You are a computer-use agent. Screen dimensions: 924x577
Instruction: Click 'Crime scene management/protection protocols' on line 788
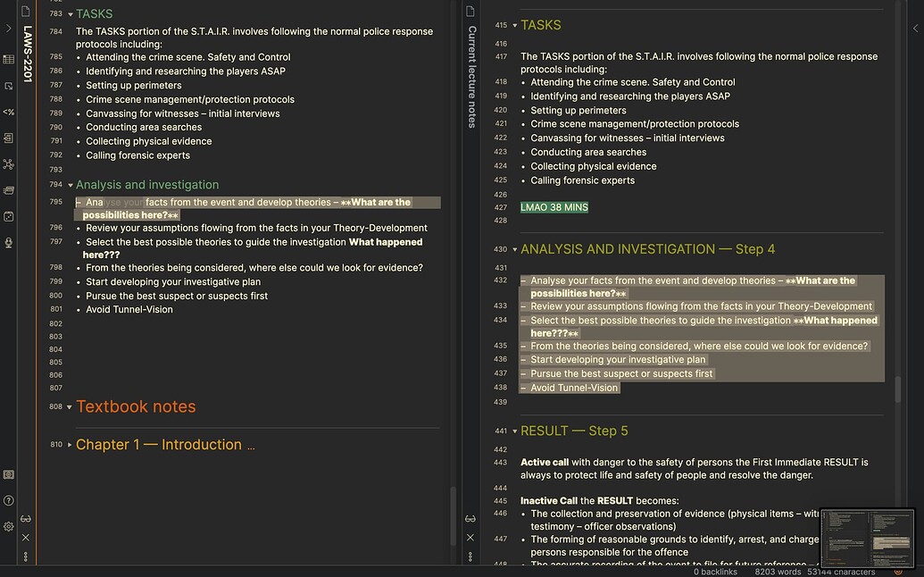click(x=190, y=100)
